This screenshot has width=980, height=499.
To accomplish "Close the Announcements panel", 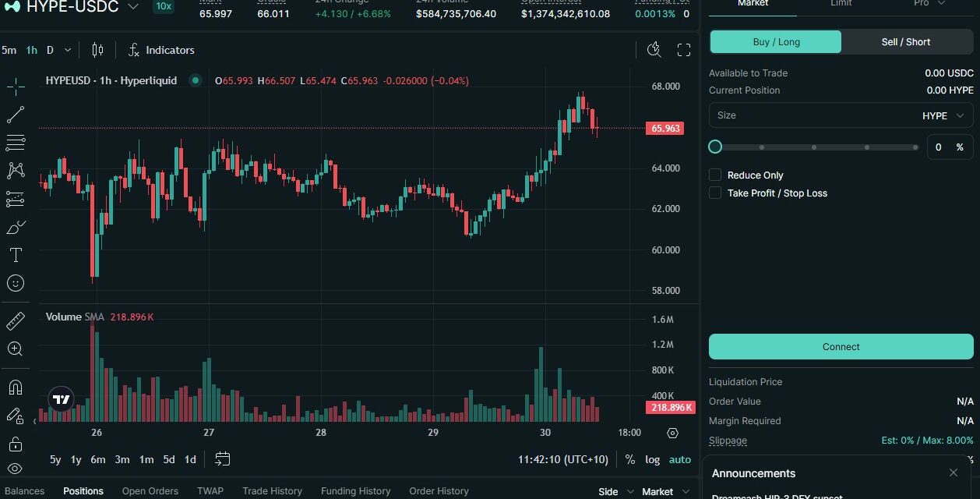I will (954, 473).
